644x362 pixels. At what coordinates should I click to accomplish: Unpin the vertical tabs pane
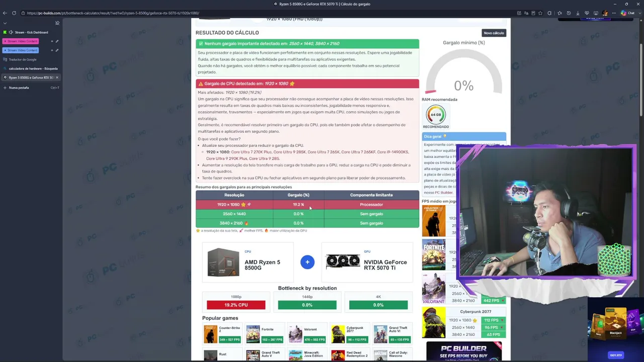click(x=57, y=23)
